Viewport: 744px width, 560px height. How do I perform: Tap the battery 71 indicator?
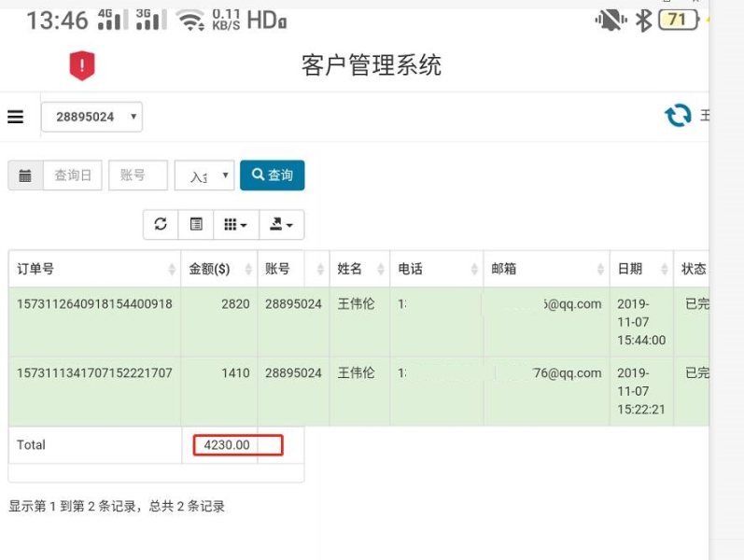(x=679, y=21)
